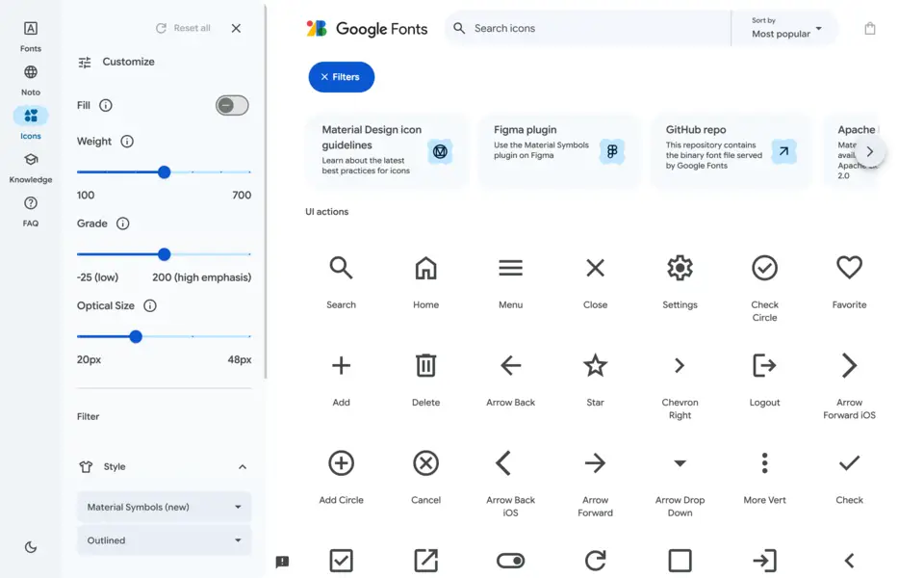This screenshot has height=578, width=924.
Task: Choose the Close icon in the grid
Action: 595,268
